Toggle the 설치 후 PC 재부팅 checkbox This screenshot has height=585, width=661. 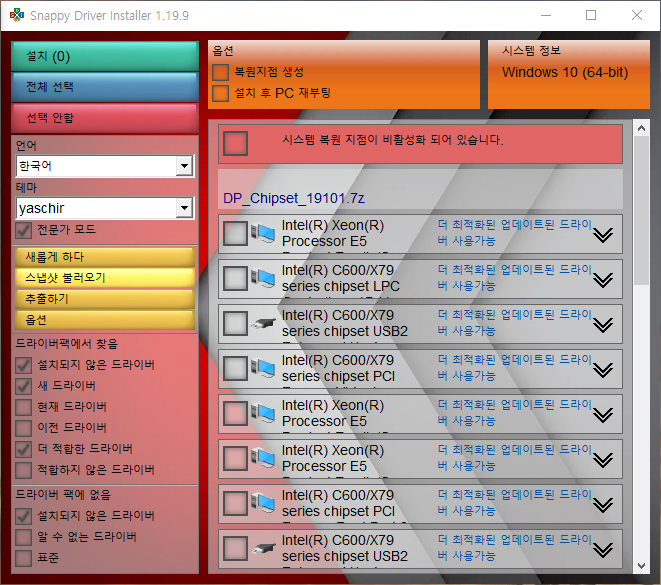tap(220, 94)
